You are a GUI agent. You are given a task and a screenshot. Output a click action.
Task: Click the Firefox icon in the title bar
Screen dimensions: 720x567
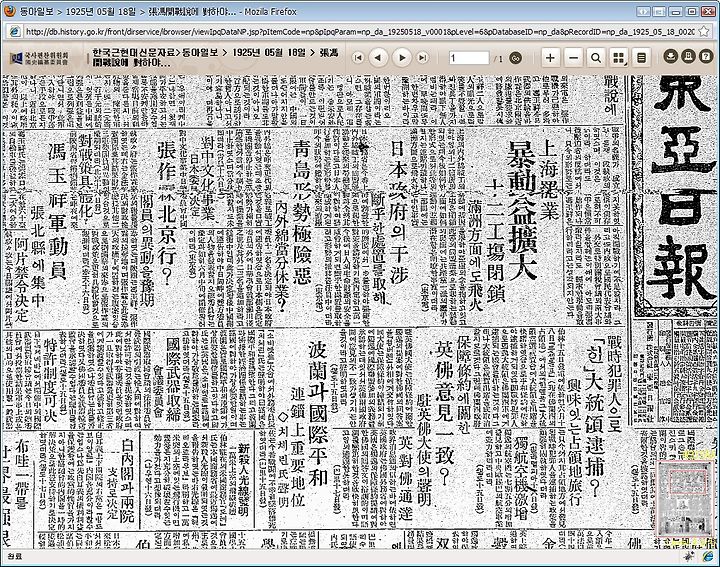point(8,11)
